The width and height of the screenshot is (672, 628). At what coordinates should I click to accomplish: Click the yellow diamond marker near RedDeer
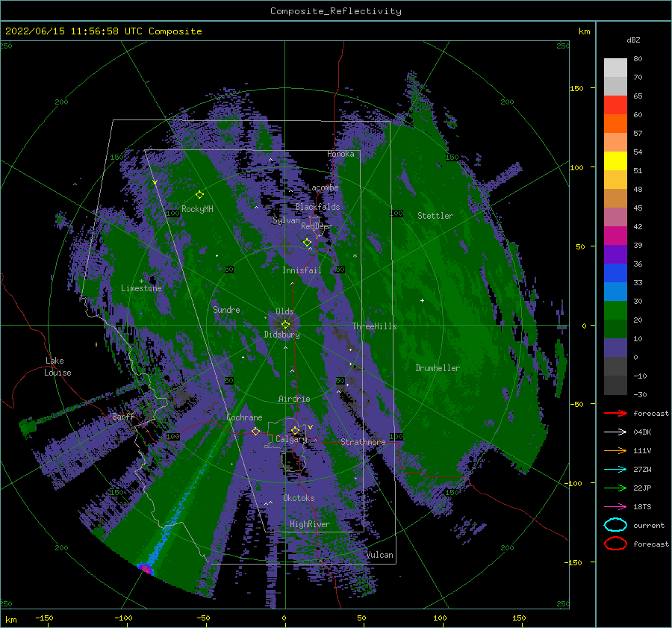click(x=307, y=243)
